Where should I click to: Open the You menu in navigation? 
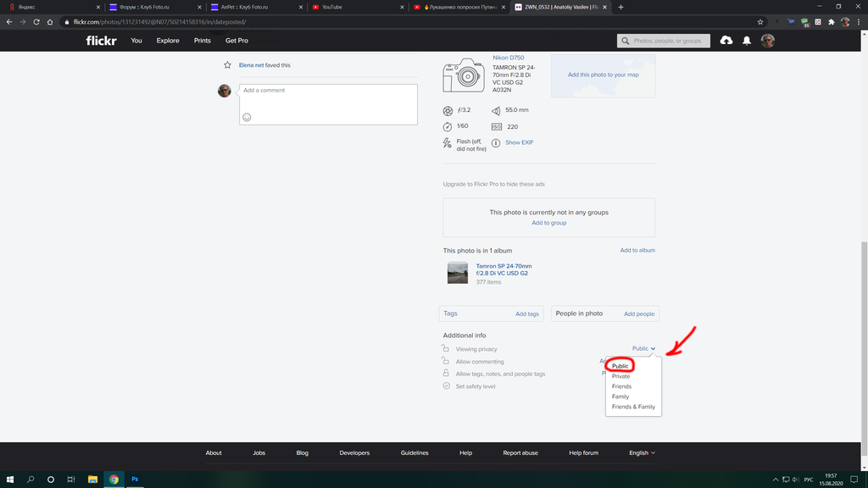click(x=136, y=41)
